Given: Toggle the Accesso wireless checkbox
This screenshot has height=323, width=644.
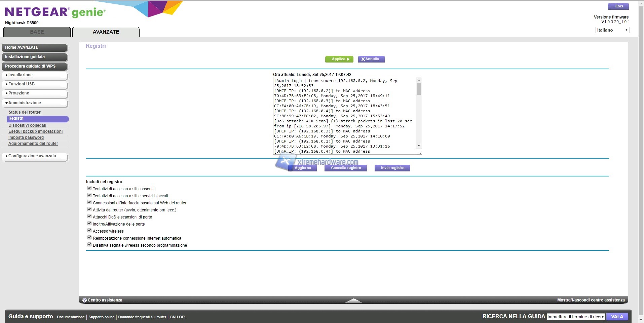Looking at the screenshot, I should pos(89,231).
